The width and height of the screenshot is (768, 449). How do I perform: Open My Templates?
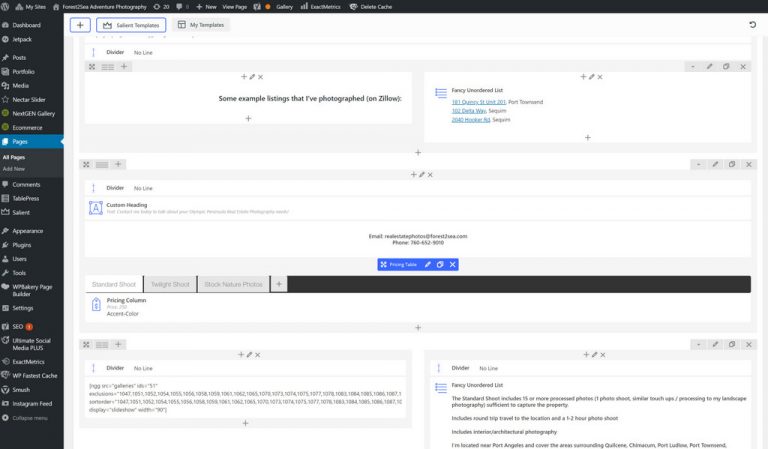coord(199,24)
